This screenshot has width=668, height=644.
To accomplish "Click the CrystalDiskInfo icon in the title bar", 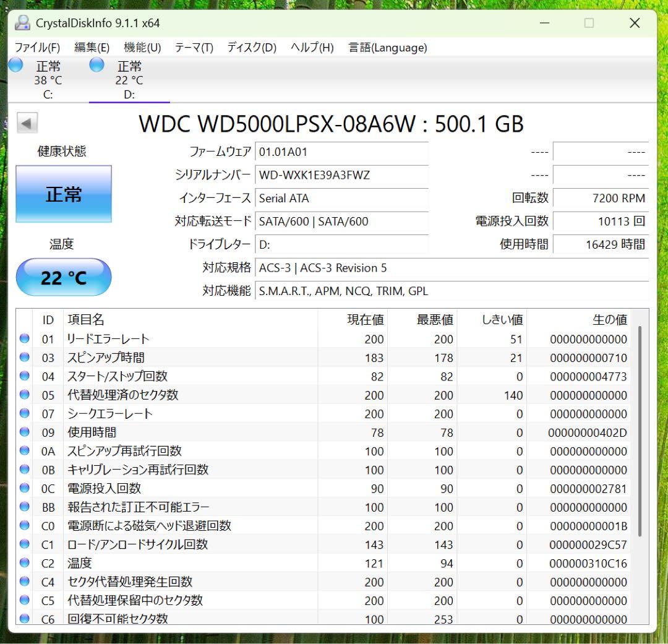I will (x=23, y=23).
